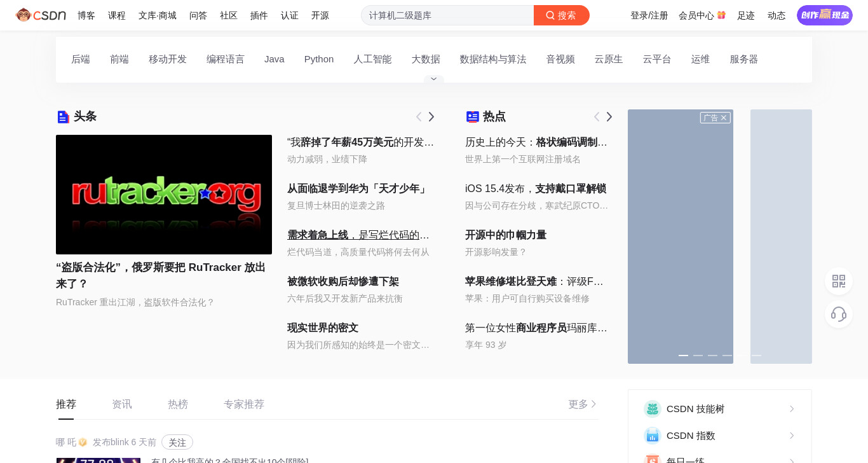Select the 运维 category

point(701,59)
